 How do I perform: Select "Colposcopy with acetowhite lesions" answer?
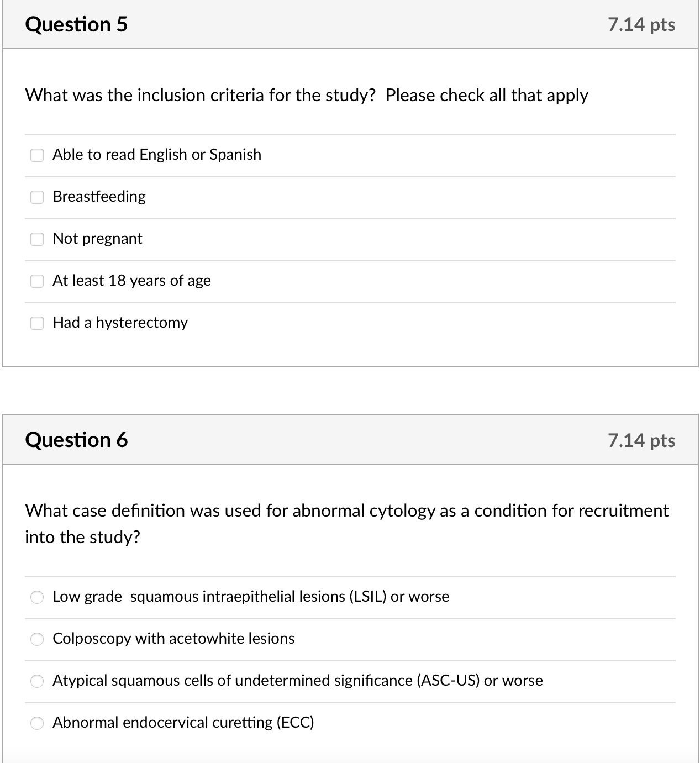click(37, 639)
